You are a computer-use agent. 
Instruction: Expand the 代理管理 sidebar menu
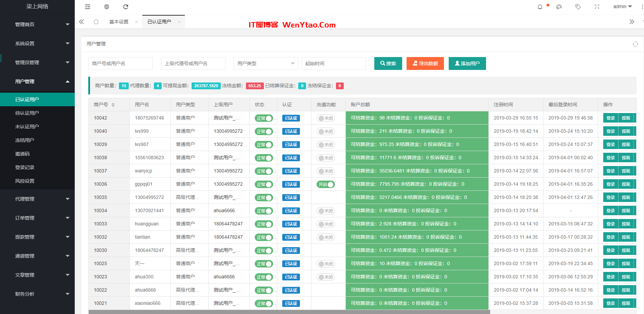click(37, 199)
